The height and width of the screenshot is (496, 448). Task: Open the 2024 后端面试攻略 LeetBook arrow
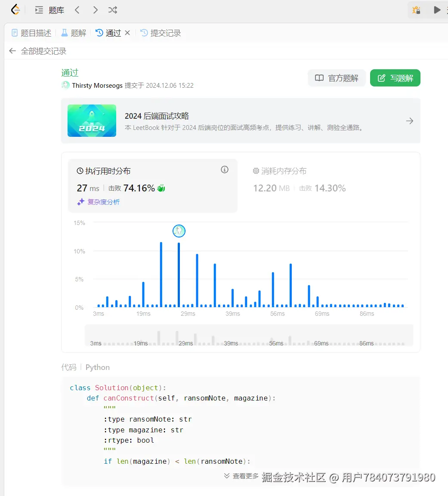[409, 121]
